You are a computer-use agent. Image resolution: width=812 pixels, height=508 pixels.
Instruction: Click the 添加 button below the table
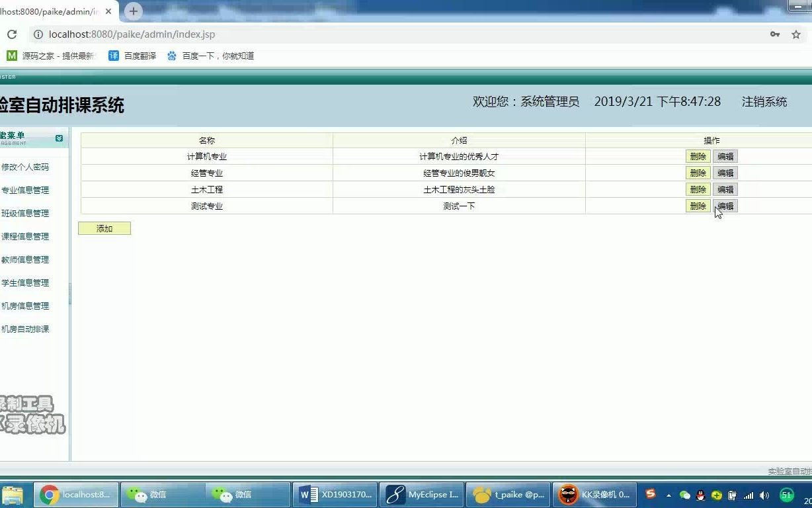click(104, 228)
